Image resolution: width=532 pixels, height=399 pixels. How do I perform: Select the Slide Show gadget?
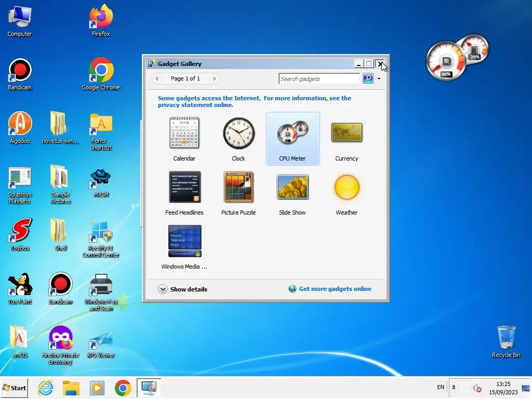[292, 193]
